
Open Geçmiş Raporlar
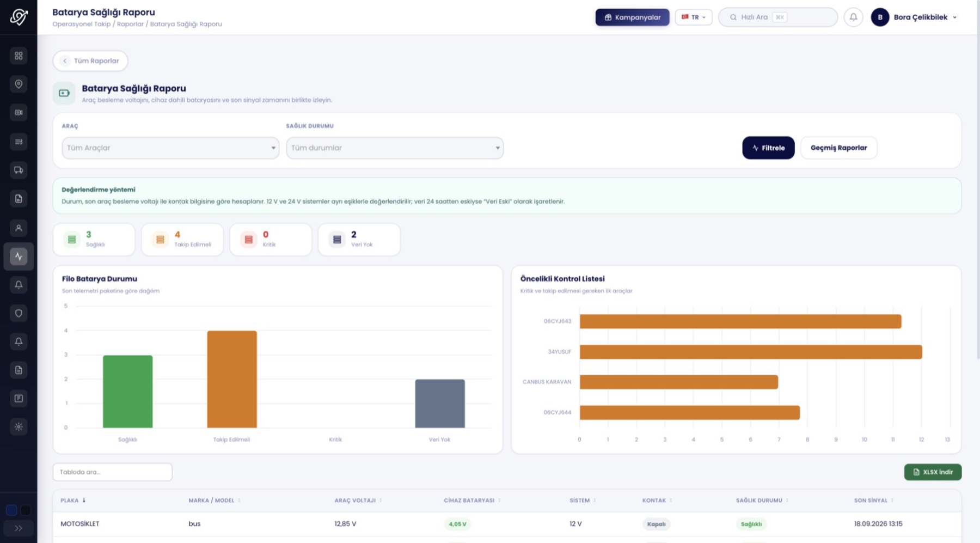(x=838, y=148)
